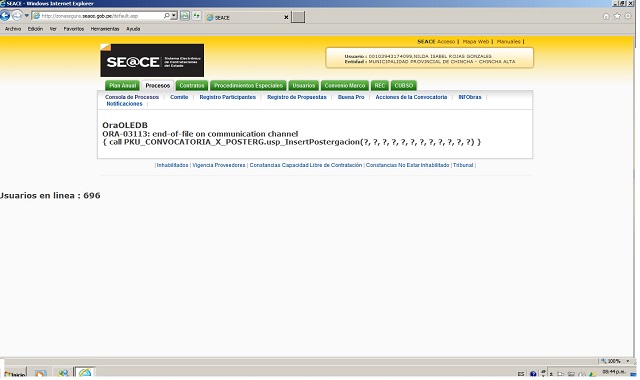Screen dimensions: 640x380
Task: Switch to the Usuarios tab
Action: click(304, 86)
